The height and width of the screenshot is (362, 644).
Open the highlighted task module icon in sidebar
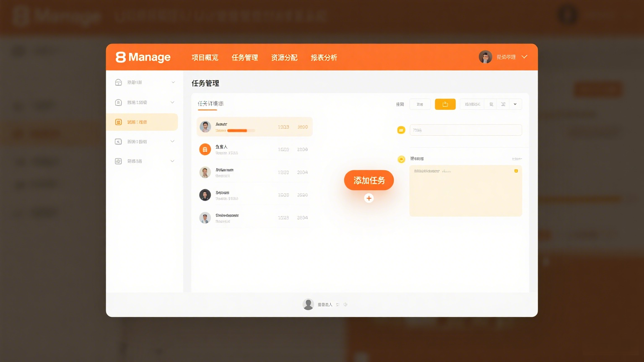[x=118, y=122]
